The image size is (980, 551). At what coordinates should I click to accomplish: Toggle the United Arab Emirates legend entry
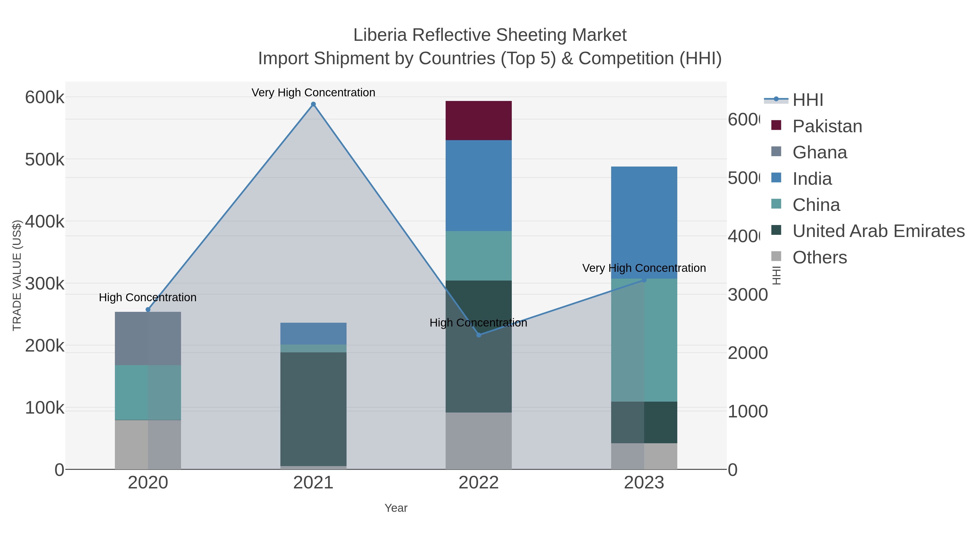click(868, 231)
